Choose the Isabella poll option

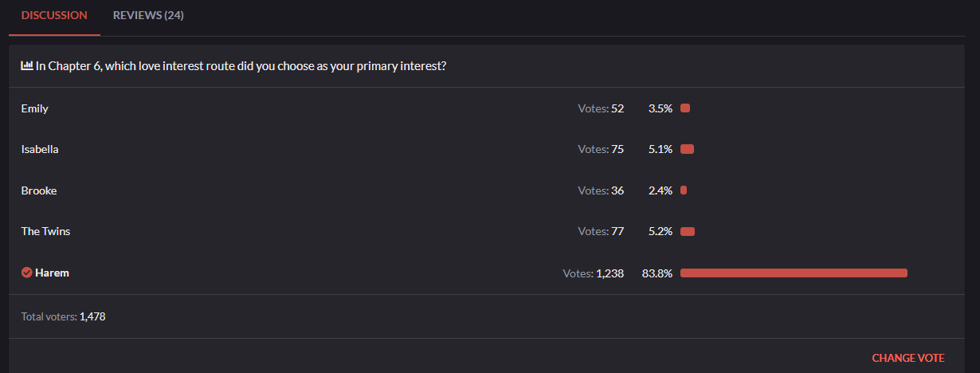[x=40, y=149]
